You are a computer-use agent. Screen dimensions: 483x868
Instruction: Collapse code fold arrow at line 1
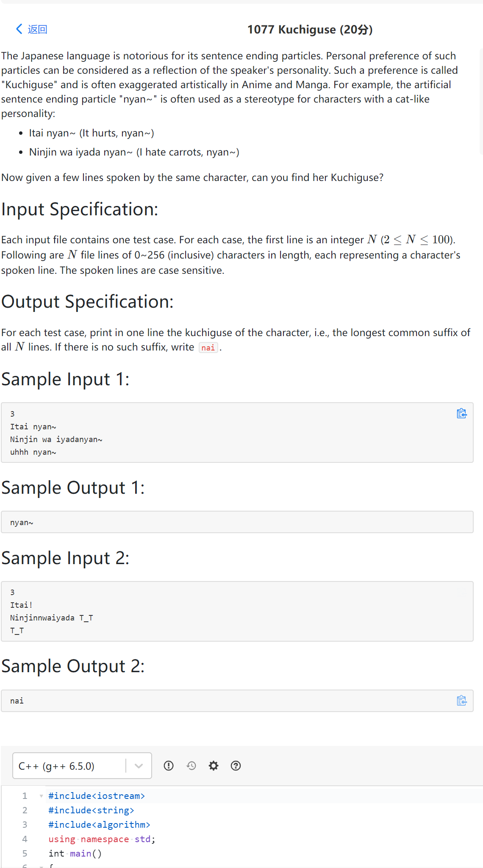point(41,796)
